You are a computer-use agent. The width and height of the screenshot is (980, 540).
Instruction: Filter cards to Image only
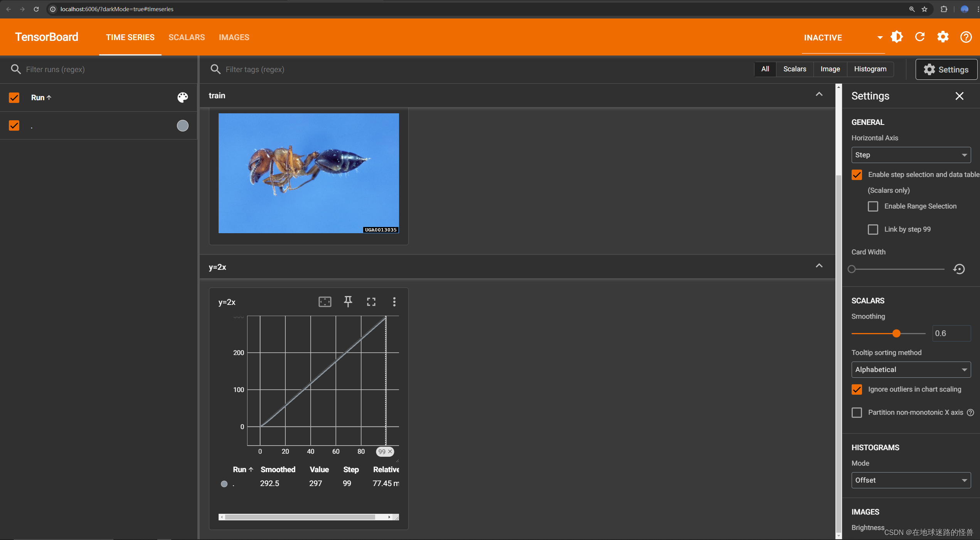(830, 69)
